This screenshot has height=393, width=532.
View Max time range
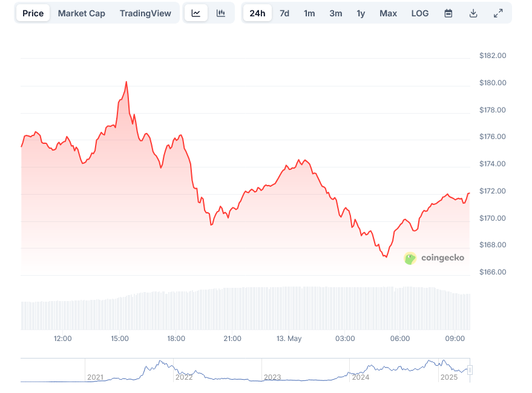389,13
